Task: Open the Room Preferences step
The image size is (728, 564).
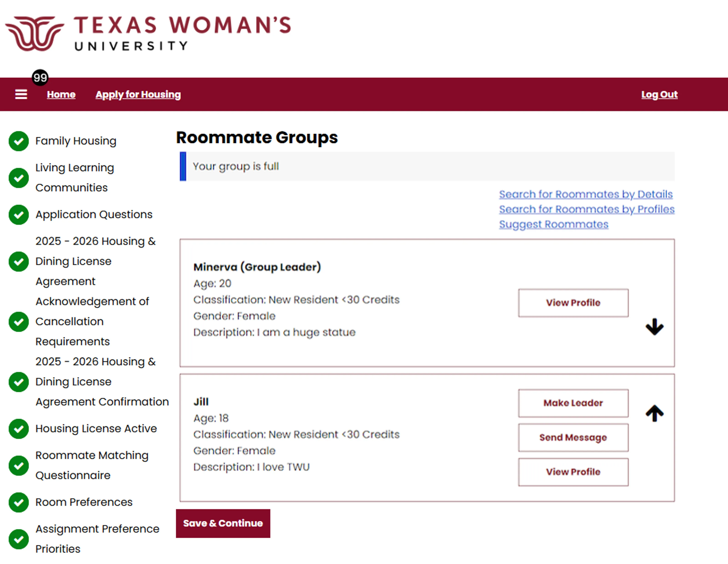Action: [x=84, y=502]
